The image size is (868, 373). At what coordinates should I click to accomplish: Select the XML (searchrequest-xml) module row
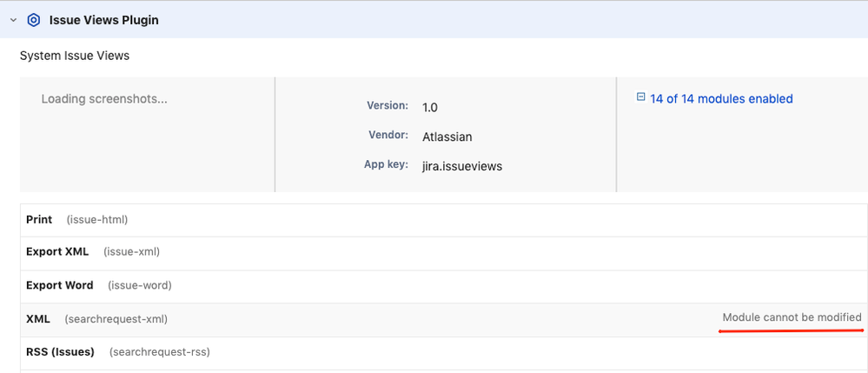444,320
